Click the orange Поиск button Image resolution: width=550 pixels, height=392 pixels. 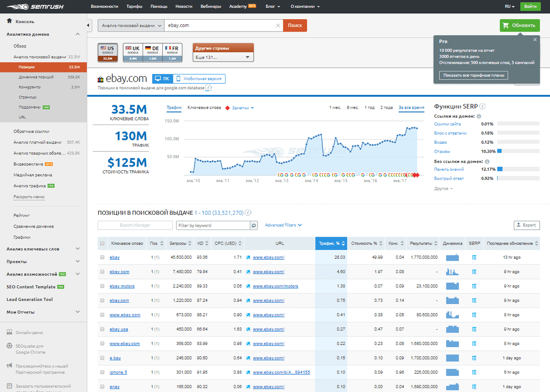pyautogui.click(x=295, y=26)
